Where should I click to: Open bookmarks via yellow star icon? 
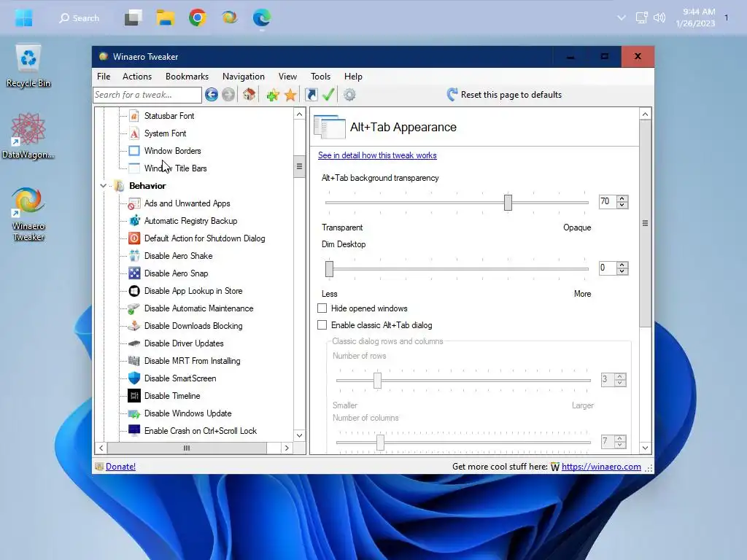[290, 95]
